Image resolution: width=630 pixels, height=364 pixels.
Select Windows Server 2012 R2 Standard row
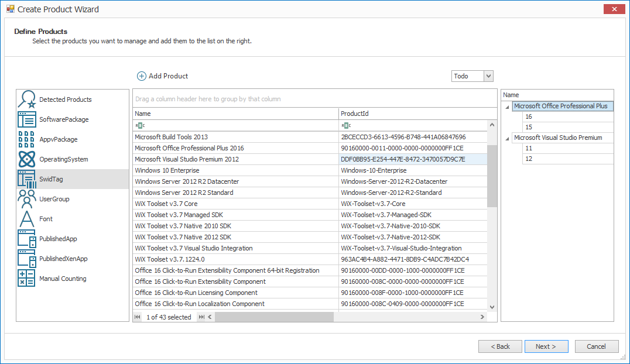pos(310,193)
